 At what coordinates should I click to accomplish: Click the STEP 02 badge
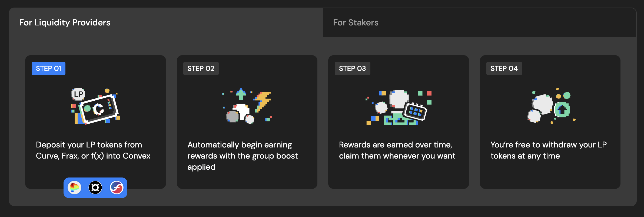click(x=201, y=68)
